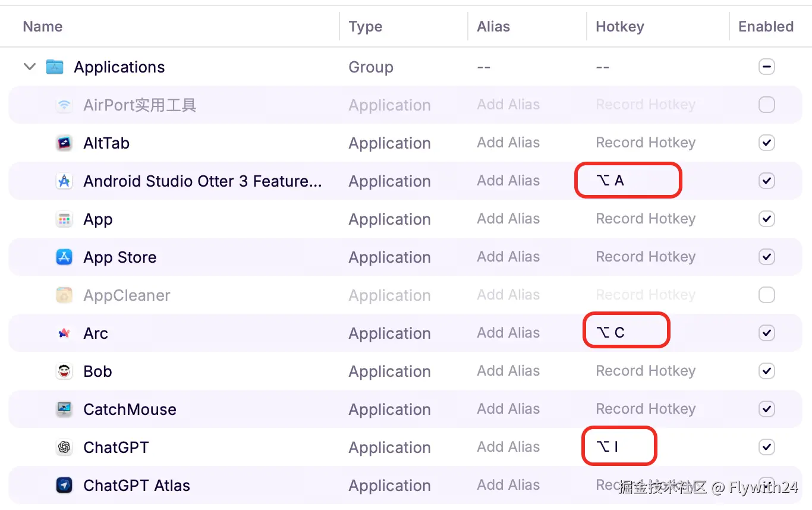Click the AltTab app icon
The width and height of the screenshot is (812, 510).
point(64,143)
